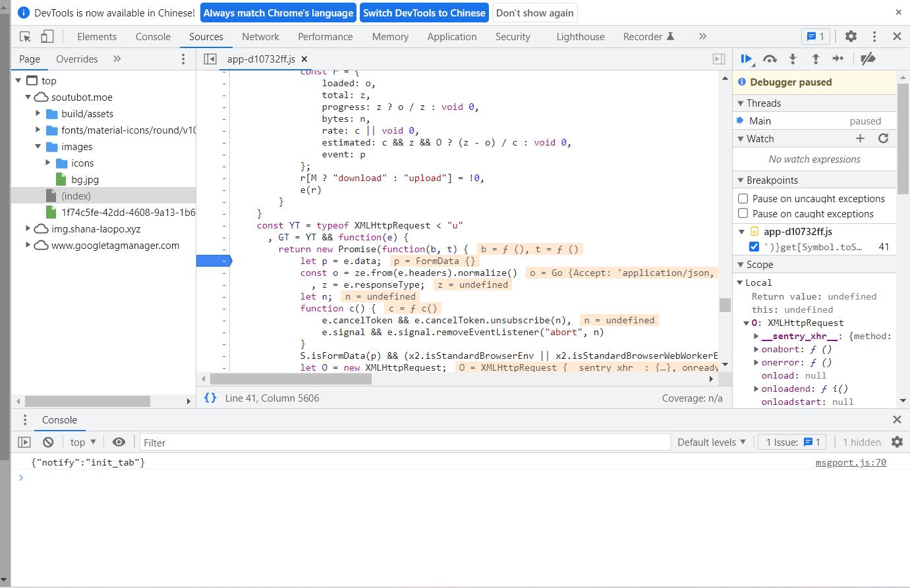
Task: Click the breakpoint marker in line gutter
Action: pyautogui.click(x=213, y=261)
